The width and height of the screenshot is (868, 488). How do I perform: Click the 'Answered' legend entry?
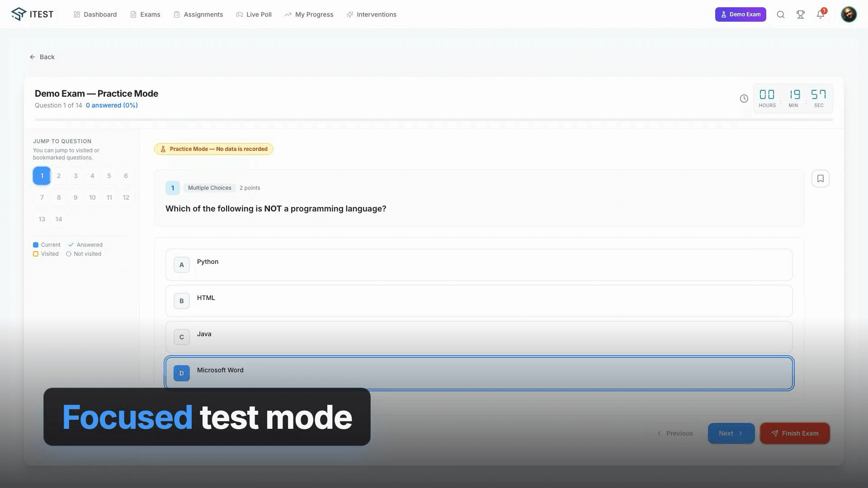click(x=85, y=245)
